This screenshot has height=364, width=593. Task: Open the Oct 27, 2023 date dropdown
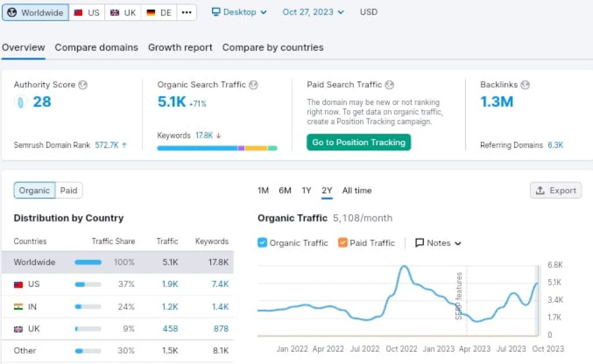(x=313, y=12)
